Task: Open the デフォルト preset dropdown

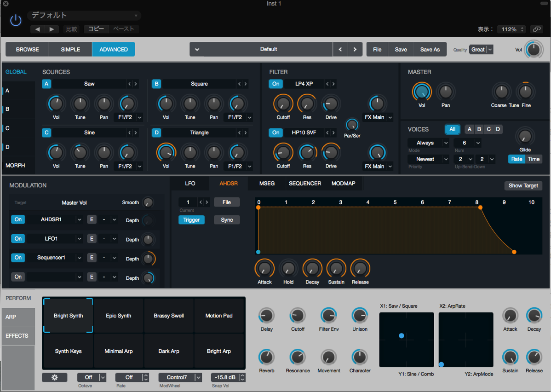Action: pos(84,16)
